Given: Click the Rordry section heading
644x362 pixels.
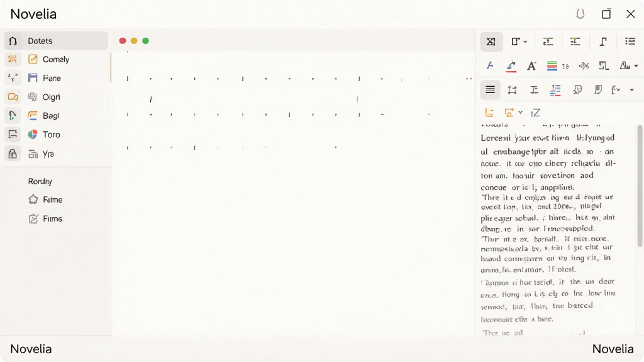Looking at the screenshot, I should [40, 182].
